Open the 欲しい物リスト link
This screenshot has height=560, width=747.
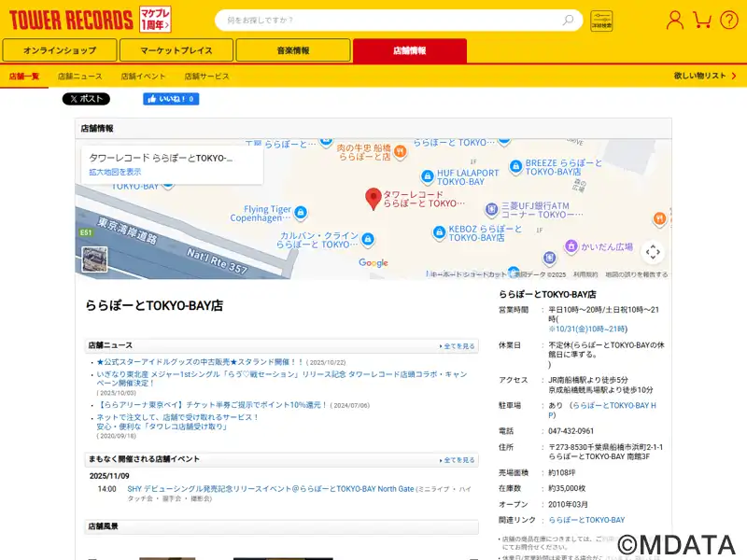pyautogui.click(x=705, y=76)
